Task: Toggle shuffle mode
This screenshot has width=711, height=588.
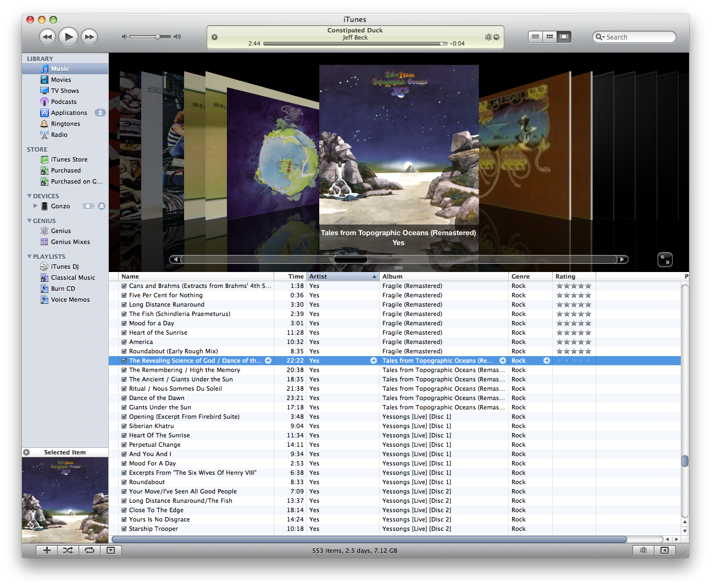Action: pyautogui.click(x=68, y=550)
